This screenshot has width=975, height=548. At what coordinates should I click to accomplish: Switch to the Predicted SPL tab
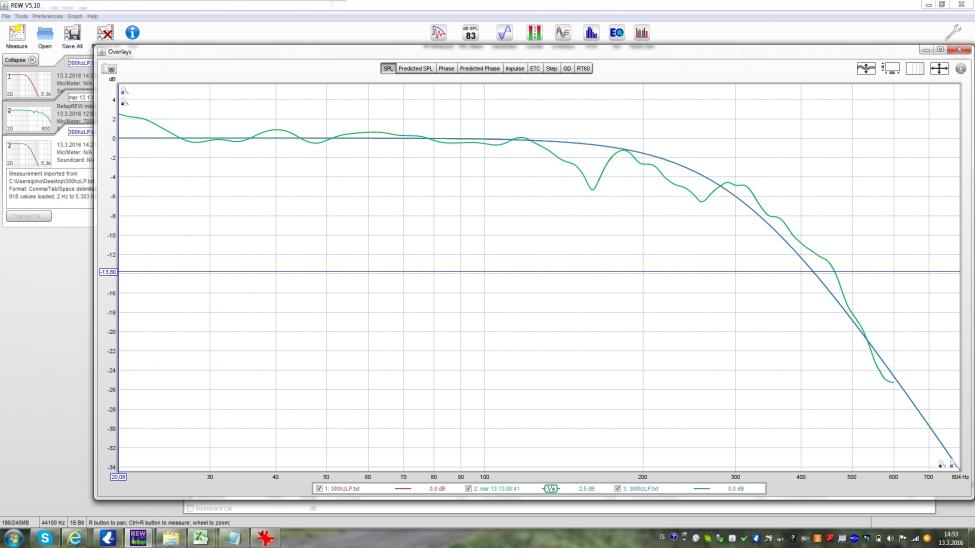click(x=415, y=69)
